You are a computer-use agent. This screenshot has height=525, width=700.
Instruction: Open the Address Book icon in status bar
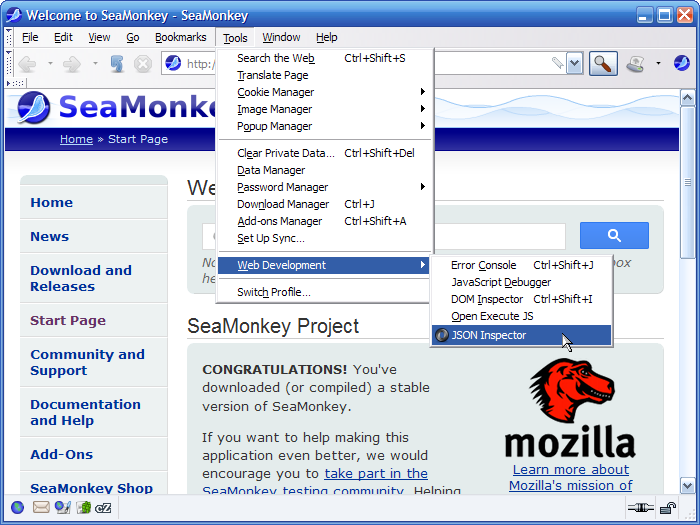[x=83, y=508]
